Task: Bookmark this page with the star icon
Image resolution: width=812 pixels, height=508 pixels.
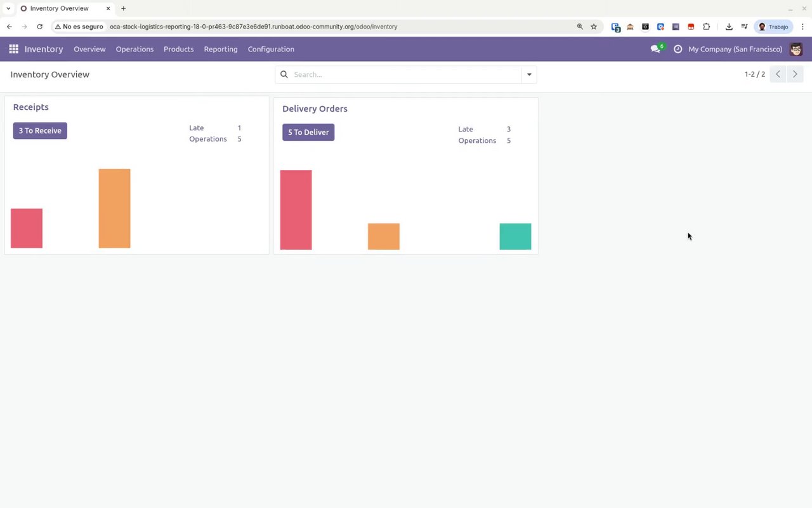Action: click(x=594, y=27)
